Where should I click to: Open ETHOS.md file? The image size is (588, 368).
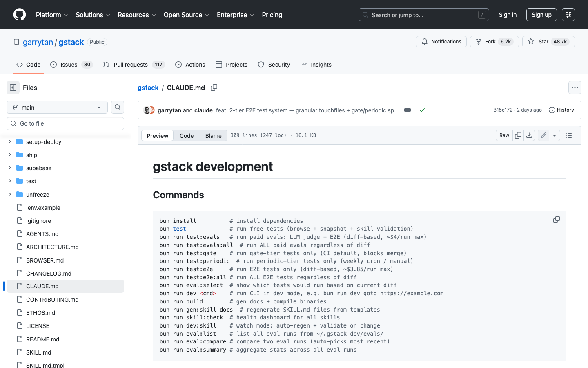click(x=40, y=313)
